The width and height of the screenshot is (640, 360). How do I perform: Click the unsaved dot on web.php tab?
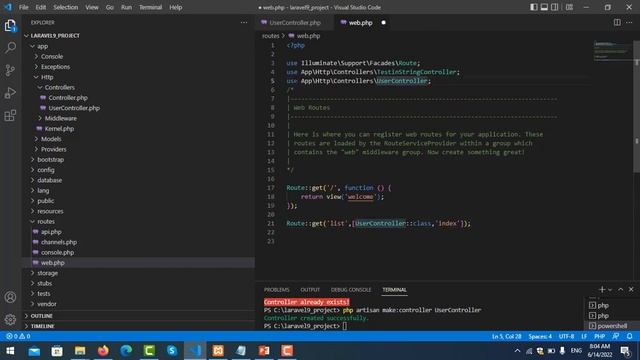383,22
